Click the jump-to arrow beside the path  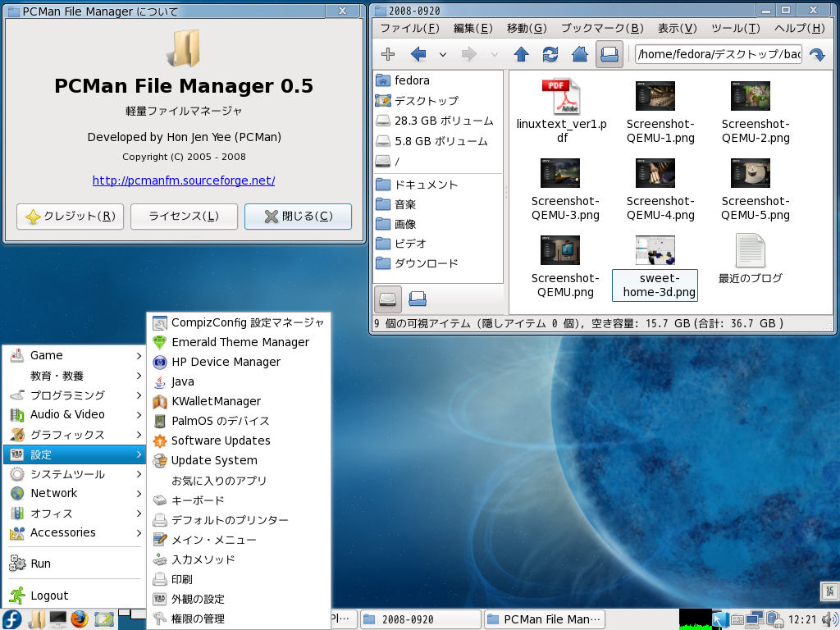coord(817,54)
